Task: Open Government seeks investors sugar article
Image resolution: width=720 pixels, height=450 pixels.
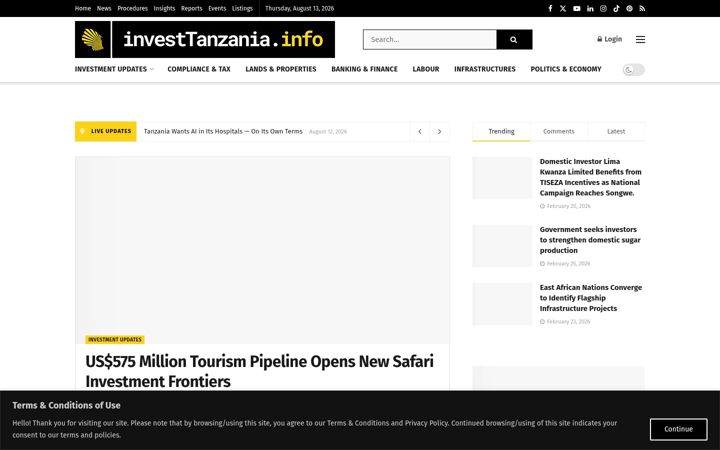Action: coord(590,240)
